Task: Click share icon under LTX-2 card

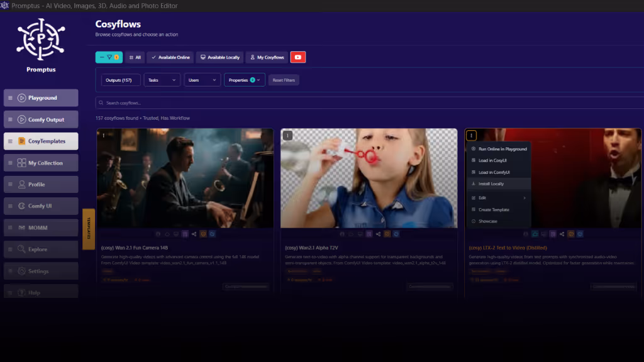Action: [x=562, y=234]
